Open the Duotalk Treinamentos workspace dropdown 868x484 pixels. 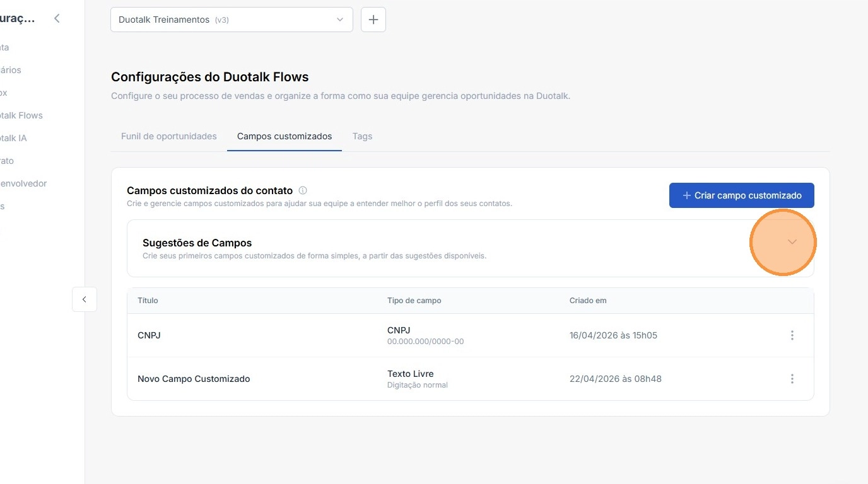[x=232, y=20]
